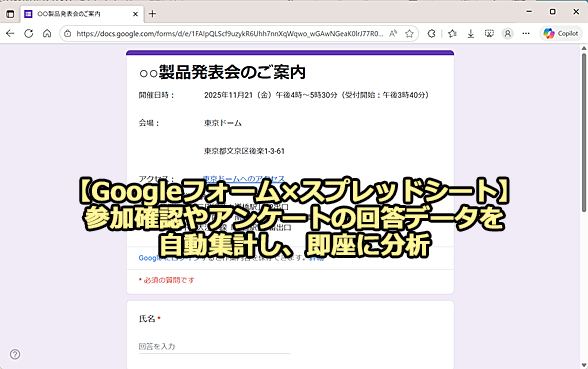Close the ○○製品発表会のご案内 tab

tap(135, 14)
